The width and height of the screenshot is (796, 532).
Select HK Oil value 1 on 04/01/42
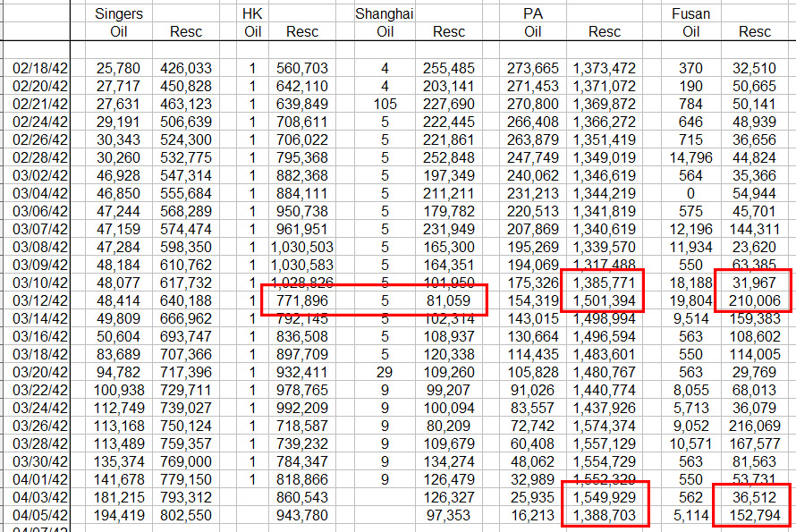pos(252,480)
